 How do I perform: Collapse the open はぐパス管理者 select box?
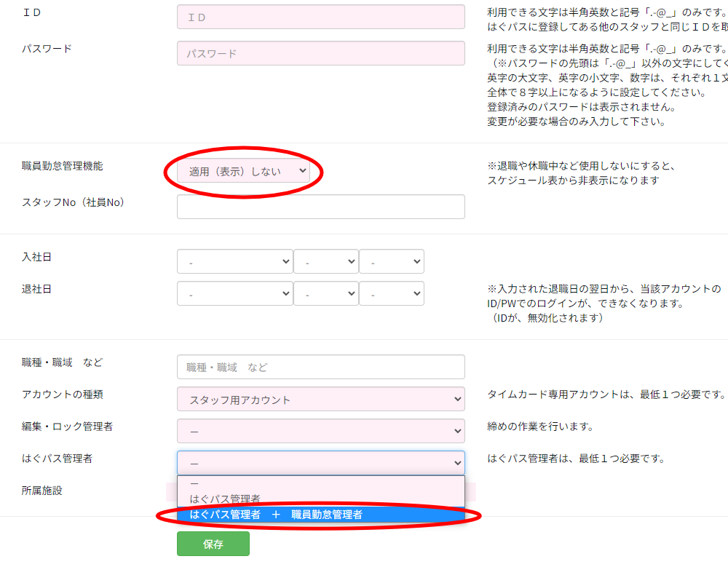320,463
